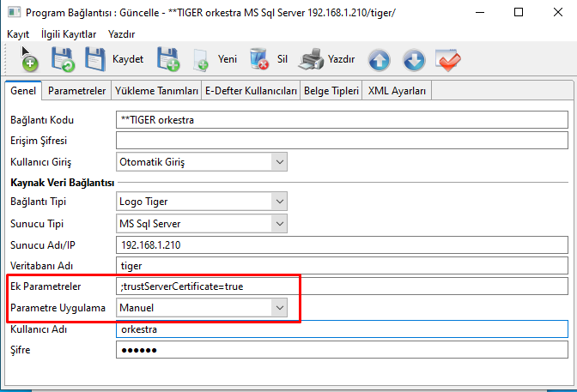
Task: Click the red checkmark calendar icon
Action: pos(447,60)
